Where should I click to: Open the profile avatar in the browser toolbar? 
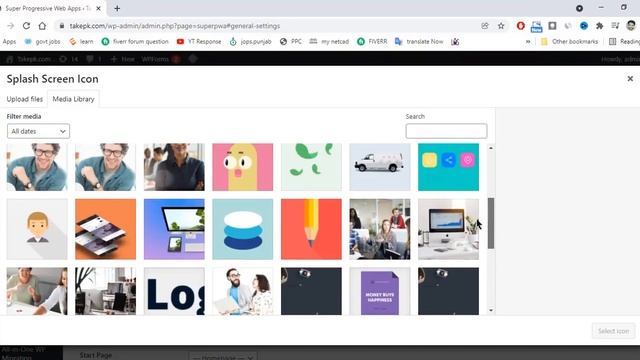pyautogui.click(x=631, y=26)
